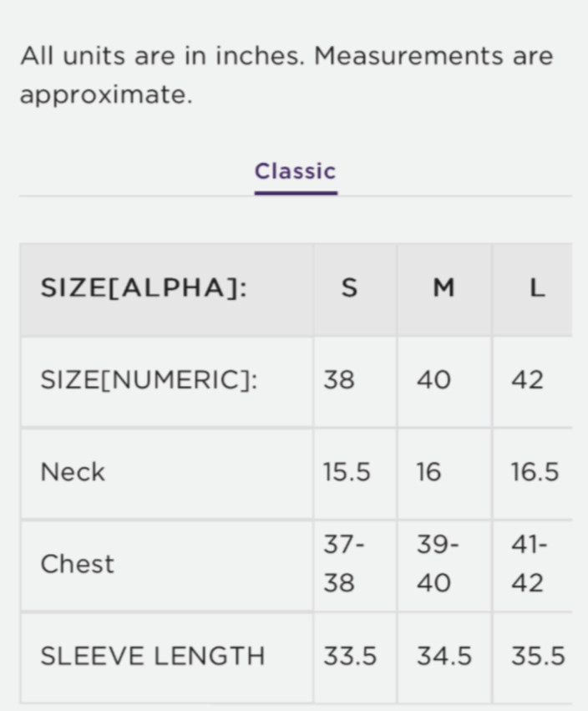This screenshot has width=588, height=711.
Task: Click the Neck row label
Action: [x=73, y=472]
